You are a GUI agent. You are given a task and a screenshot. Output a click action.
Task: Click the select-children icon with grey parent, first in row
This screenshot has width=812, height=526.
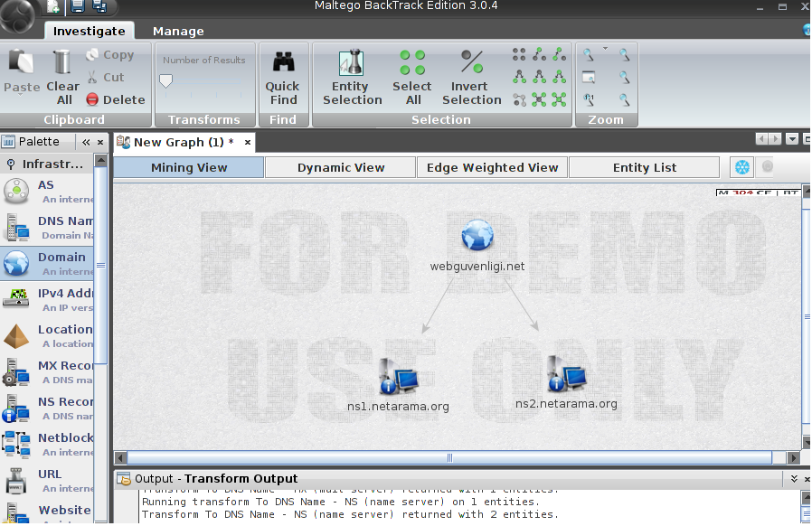[519, 77]
